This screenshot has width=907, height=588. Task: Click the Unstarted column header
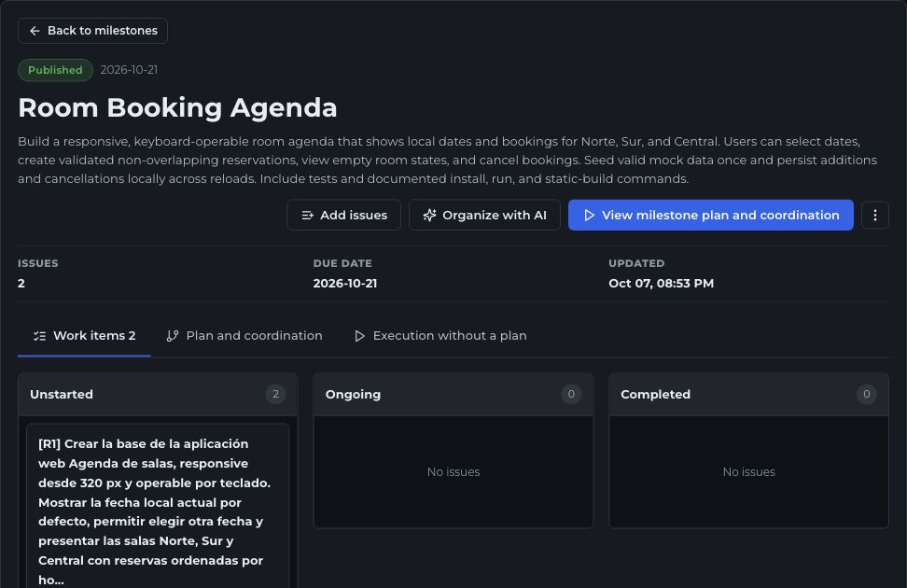click(x=158, y=394)
